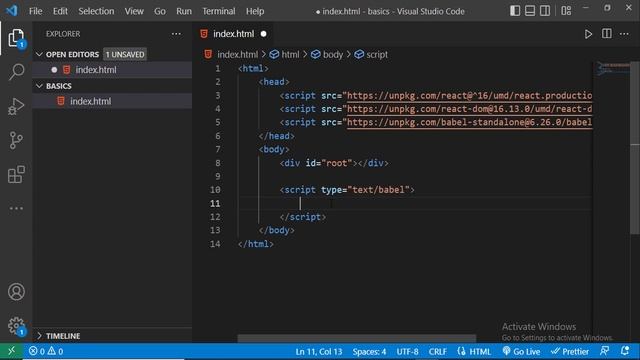This screenshot has height=360, width=640.
Task: Click the vertical editor scrollbar
Action: [x=635, y=148]
